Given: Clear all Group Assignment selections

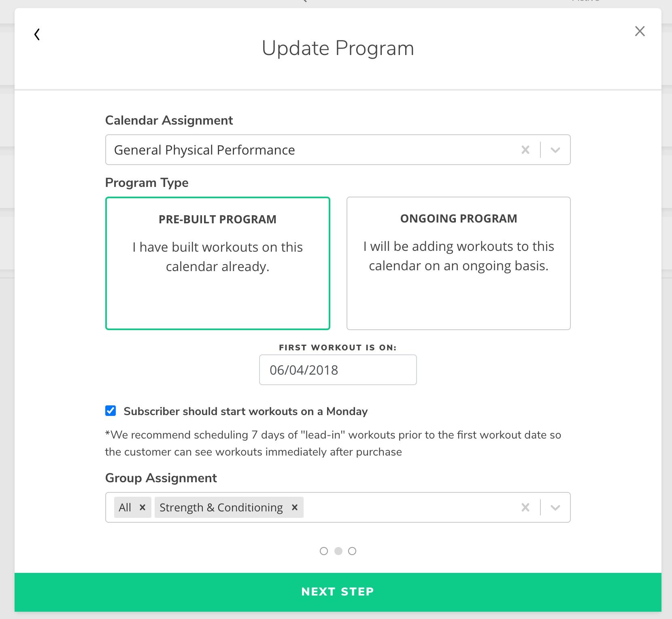Looking at the screenshot, I should 525,507.
